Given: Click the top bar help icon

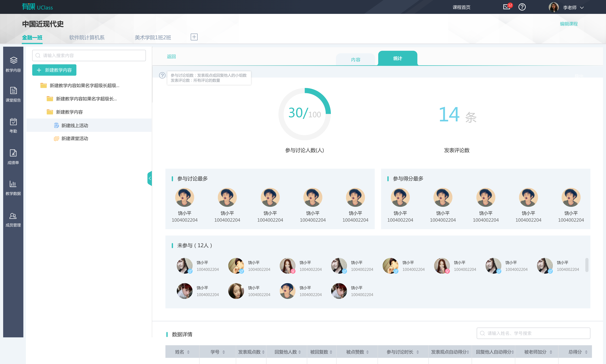Looking at the screenshot, I should 522,7.
